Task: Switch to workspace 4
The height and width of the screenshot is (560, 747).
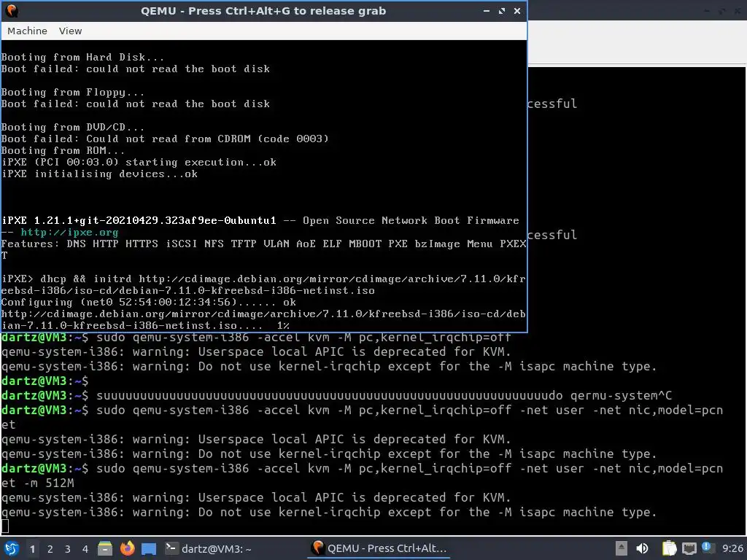Action: click(x=85, y=549)
